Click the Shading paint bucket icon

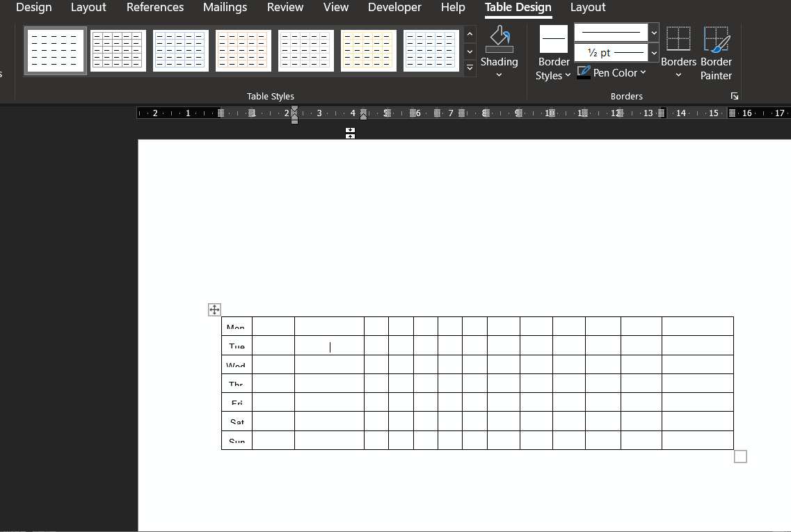point(500,40)
